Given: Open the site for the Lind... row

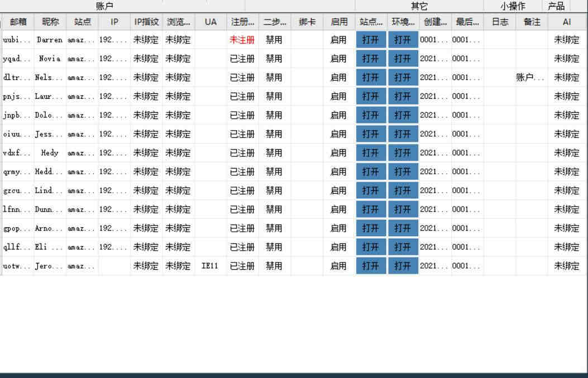Looking at the screenshot, I should pyautogui.click(x=371, y=190).
